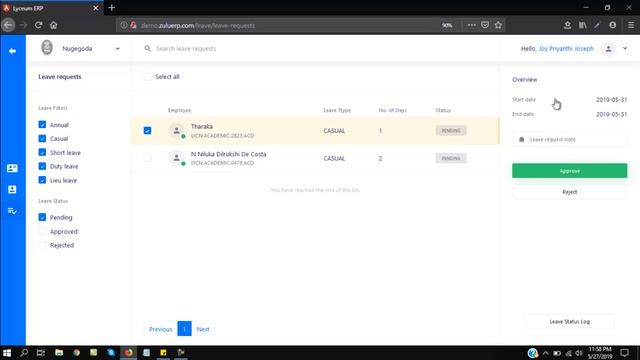Click the browser forward button
The image size is (640, 360).
pos(23,25)
